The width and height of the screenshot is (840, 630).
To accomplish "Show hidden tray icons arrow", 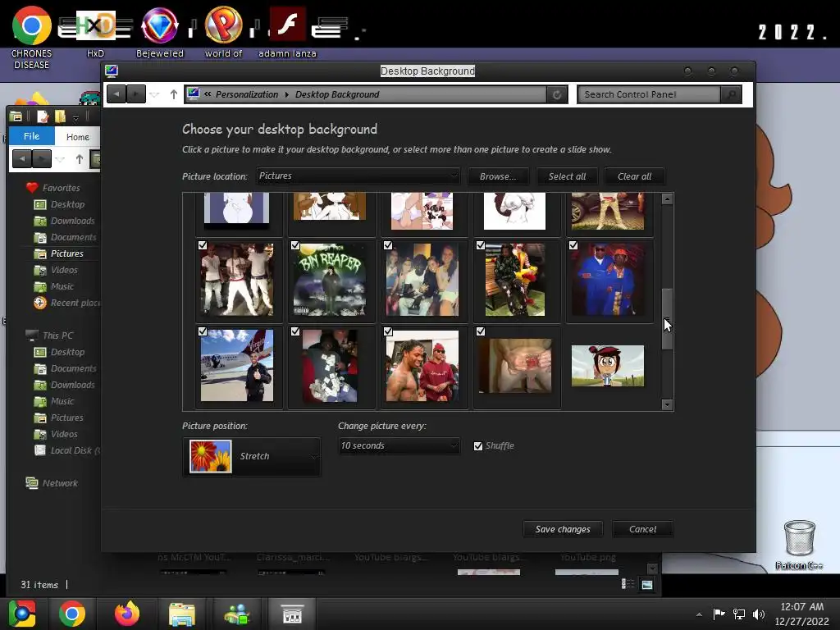I will (x=699, y=614).
